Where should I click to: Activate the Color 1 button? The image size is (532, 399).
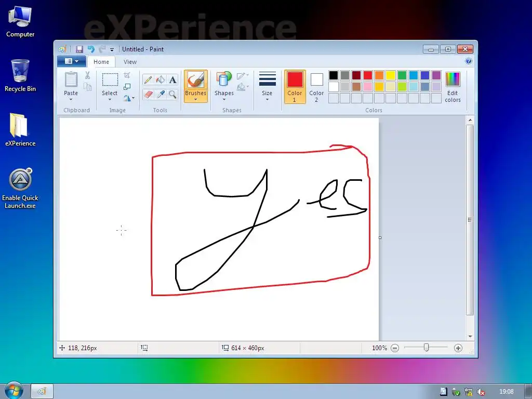[x=295, y=87]
